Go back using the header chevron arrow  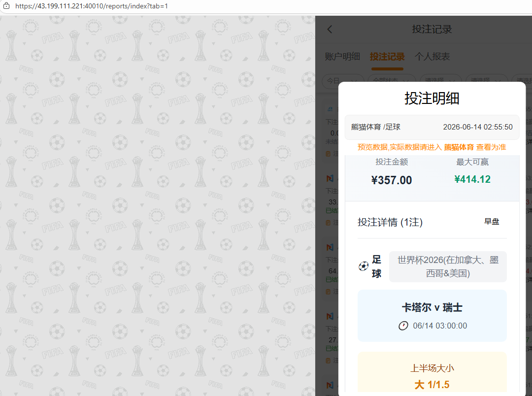pos(330,30)
